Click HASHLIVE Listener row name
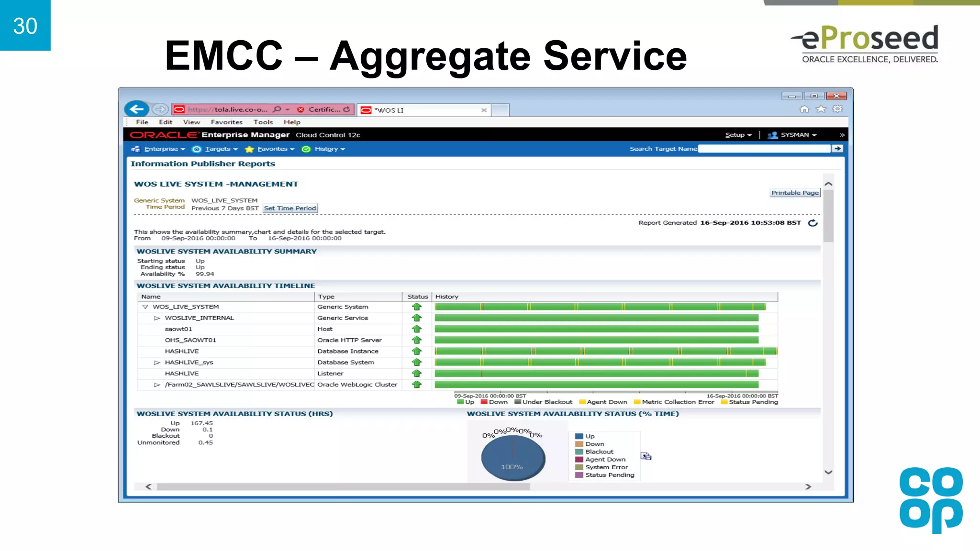Viewport: 980px width, 551px height. 182,374
